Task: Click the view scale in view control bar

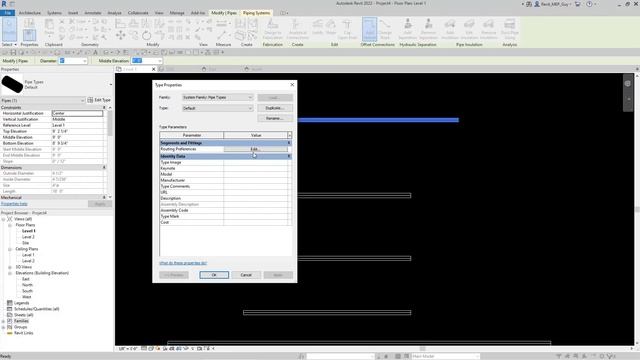Action: click(128, 349)
